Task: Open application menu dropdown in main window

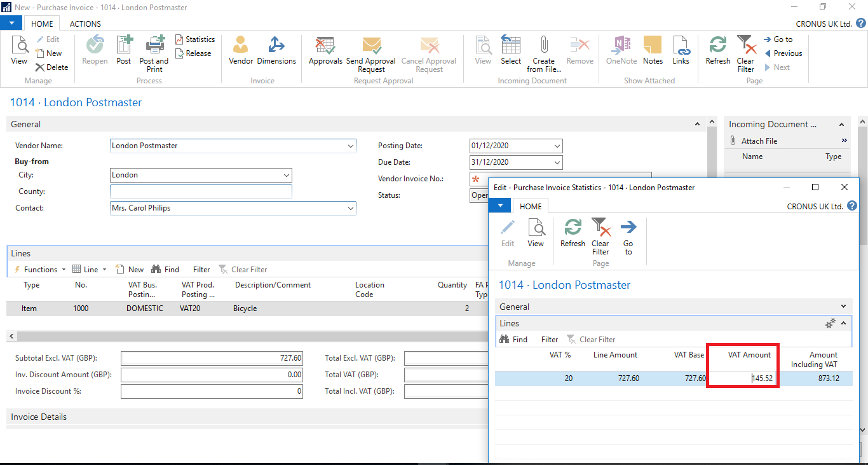Action: tap(11, 24)
